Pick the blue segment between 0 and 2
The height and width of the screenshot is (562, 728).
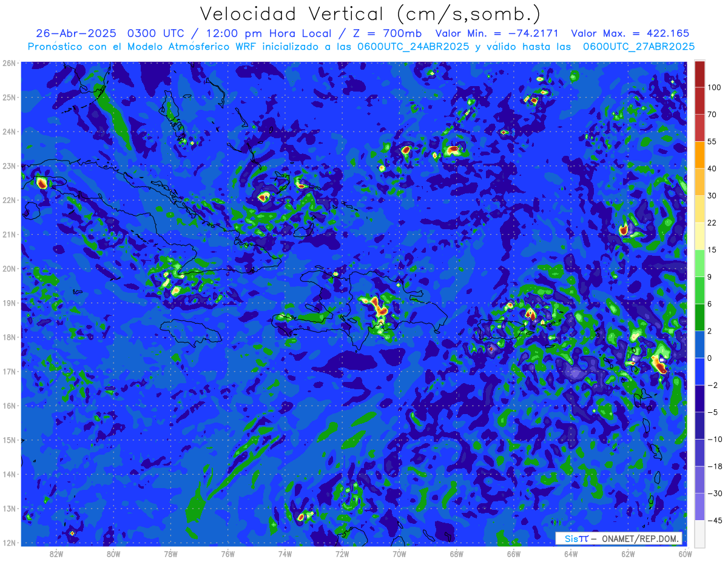tap(699, 344)
